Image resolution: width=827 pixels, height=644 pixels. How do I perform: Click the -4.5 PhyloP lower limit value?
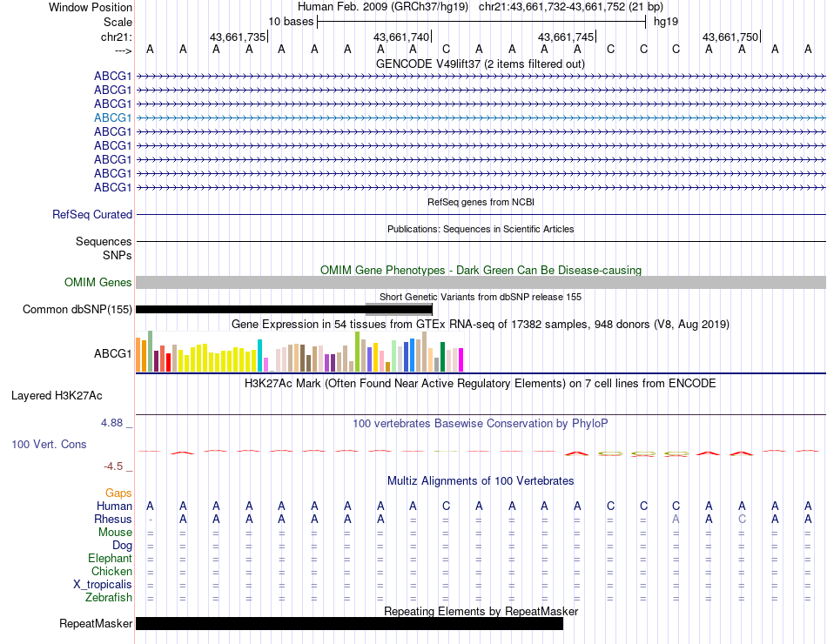[x=113, y=466]
